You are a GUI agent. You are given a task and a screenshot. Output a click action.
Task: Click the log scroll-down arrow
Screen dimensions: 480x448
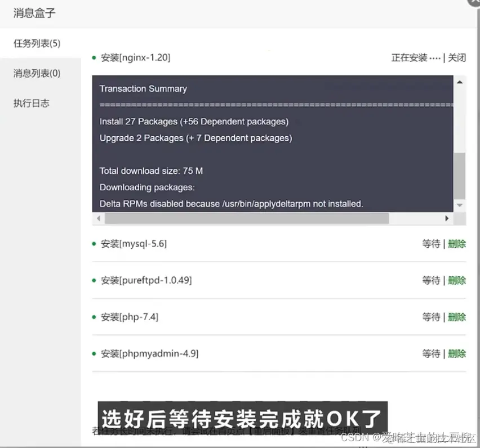[460, 205]
